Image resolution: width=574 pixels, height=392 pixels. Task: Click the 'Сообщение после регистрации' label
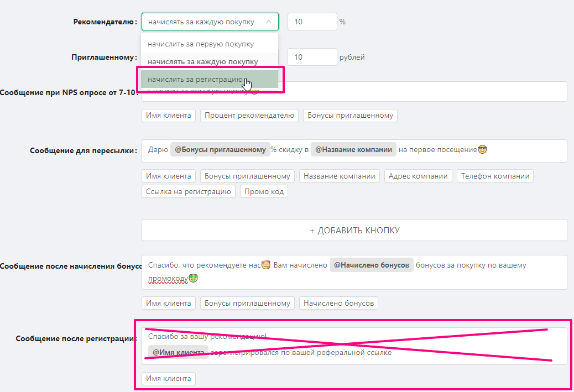click(x=76, y=338)
